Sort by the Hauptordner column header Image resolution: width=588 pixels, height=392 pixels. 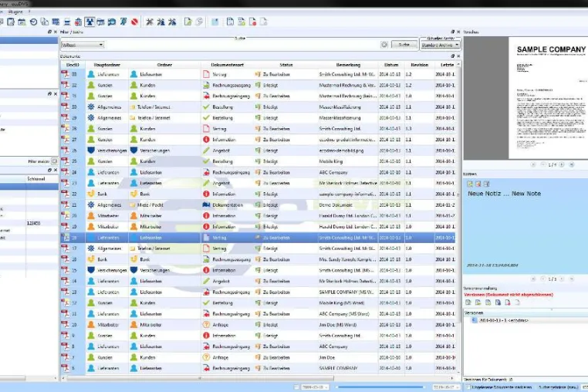107,65
